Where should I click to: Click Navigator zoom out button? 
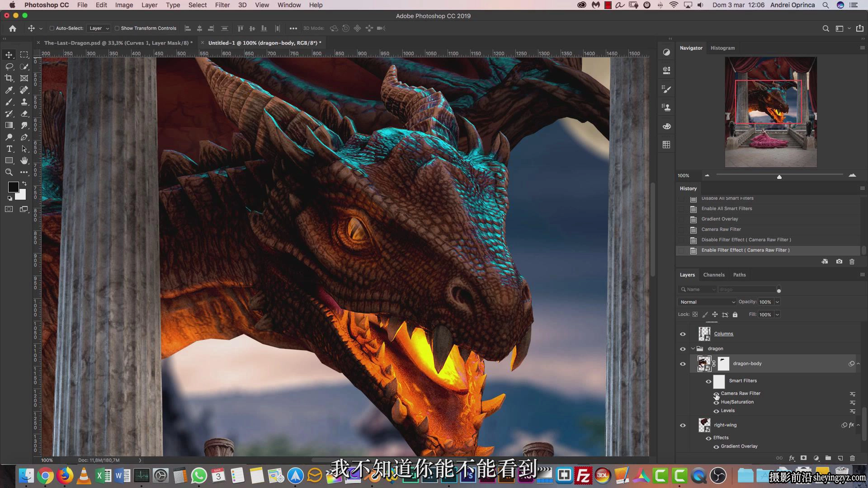[707, 175]
